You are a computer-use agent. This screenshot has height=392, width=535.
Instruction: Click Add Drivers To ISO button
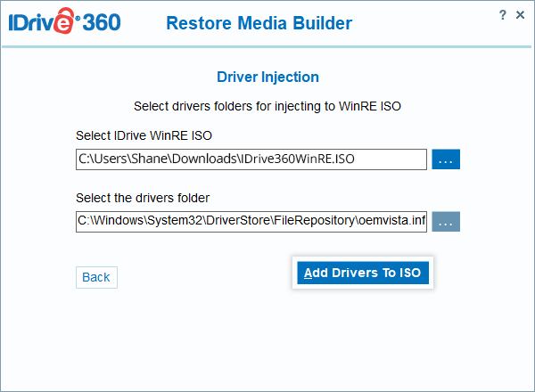click(363, 273)
